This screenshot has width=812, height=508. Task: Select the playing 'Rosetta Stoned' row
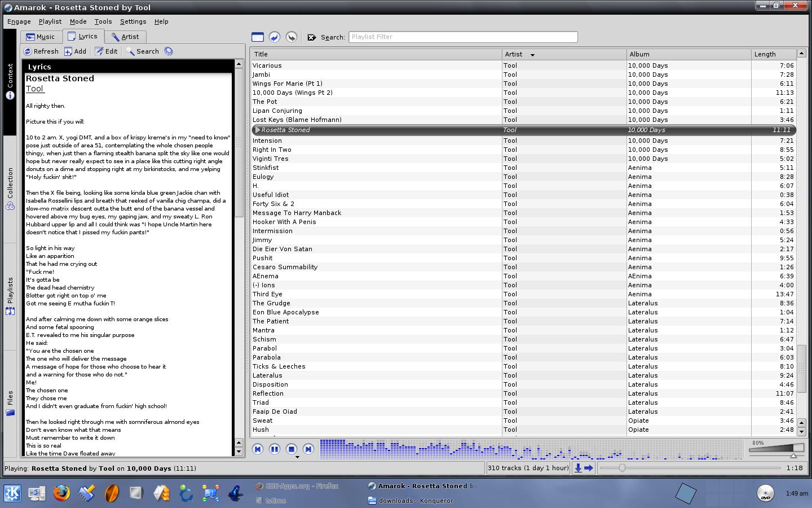click(524, 130)
